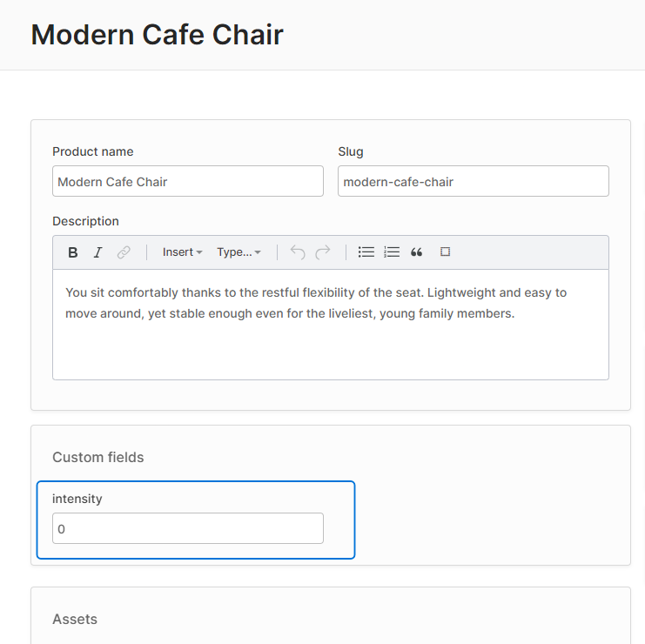This screenshot has height=644, width=645.
Task: Insert a bullet list
Action: 366,252
